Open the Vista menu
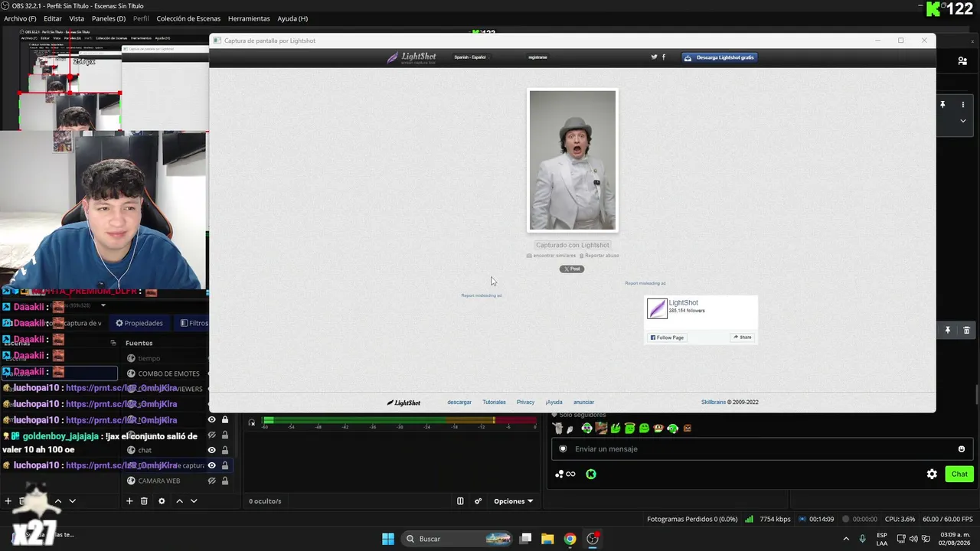980x551 pixels. pyautogui.click(x=77, y=18)
